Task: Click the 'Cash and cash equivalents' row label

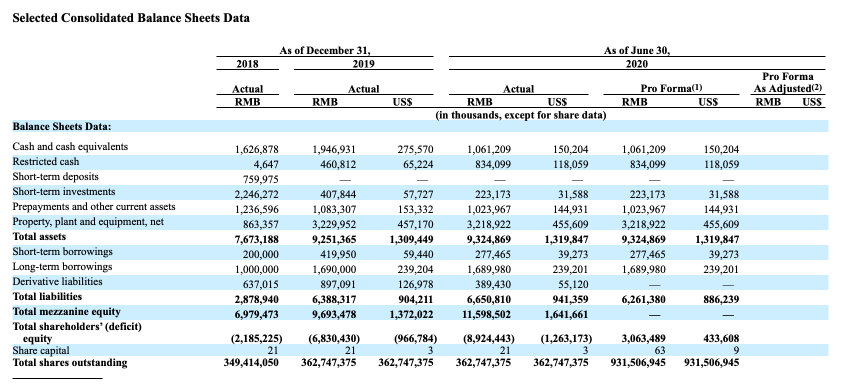Action: click(x=70, y=147)
